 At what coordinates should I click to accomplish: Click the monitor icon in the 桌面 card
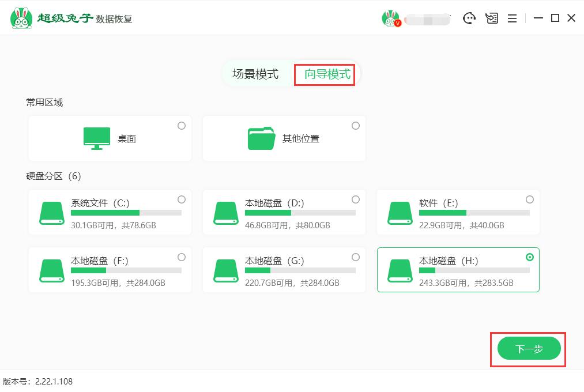point(97,137)
